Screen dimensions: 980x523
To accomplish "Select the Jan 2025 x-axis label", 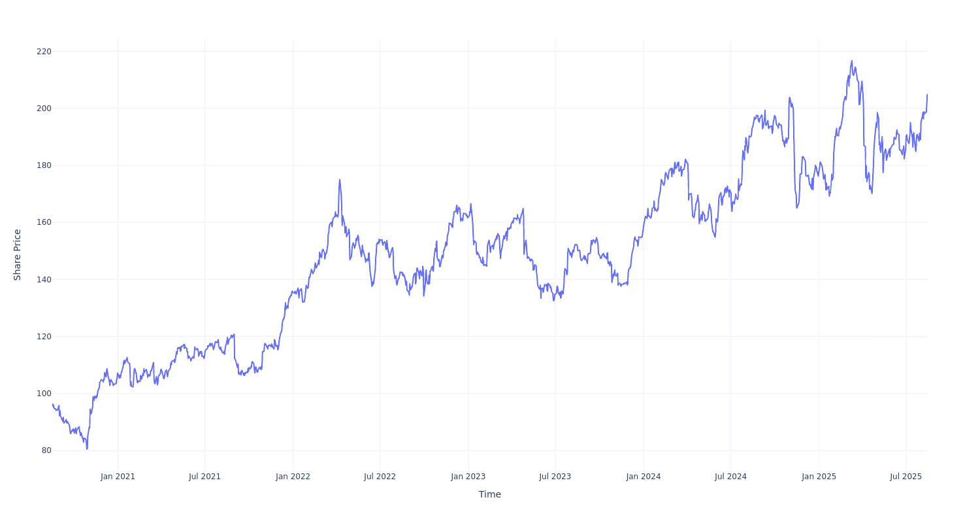I will point(819,477).
